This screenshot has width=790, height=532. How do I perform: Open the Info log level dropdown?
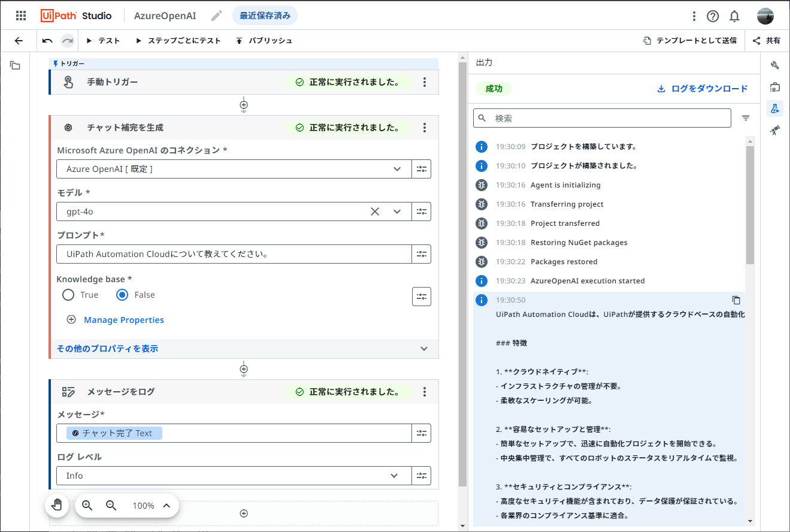click(x=395, y=475)
